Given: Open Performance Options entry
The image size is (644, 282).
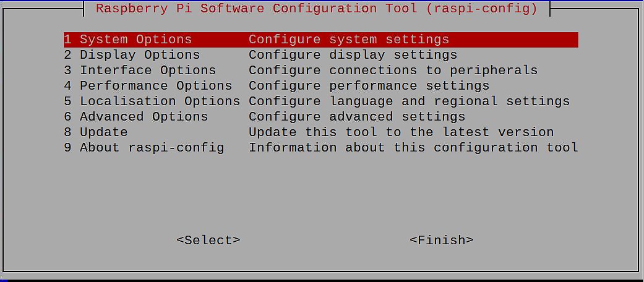Looking at the screenshot, I should pos(321,86).
